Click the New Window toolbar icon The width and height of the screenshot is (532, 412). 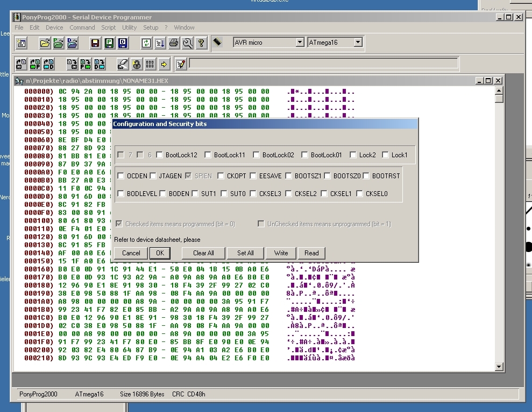(22, 43)
